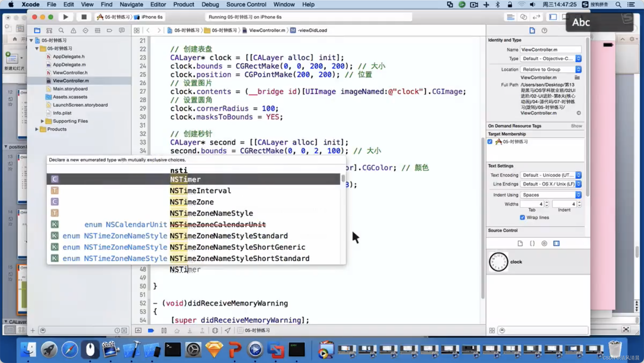Add new file with plus button
This screenshot has width=644, height=363.
(x=33, y=331)
